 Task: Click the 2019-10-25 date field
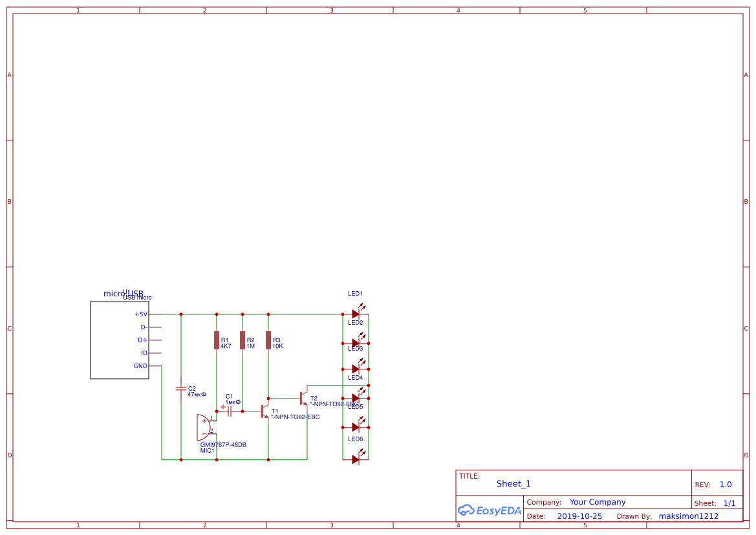[579, 516]
